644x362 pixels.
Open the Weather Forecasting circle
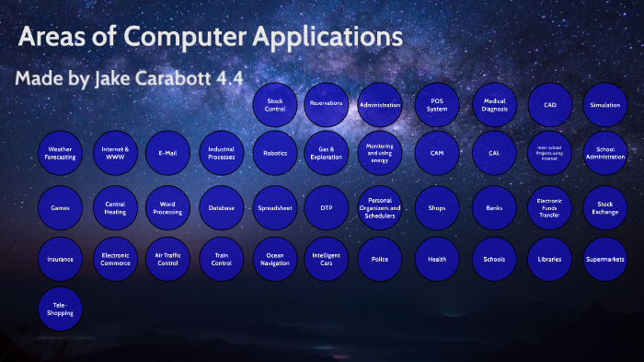[x=60, y=153]
